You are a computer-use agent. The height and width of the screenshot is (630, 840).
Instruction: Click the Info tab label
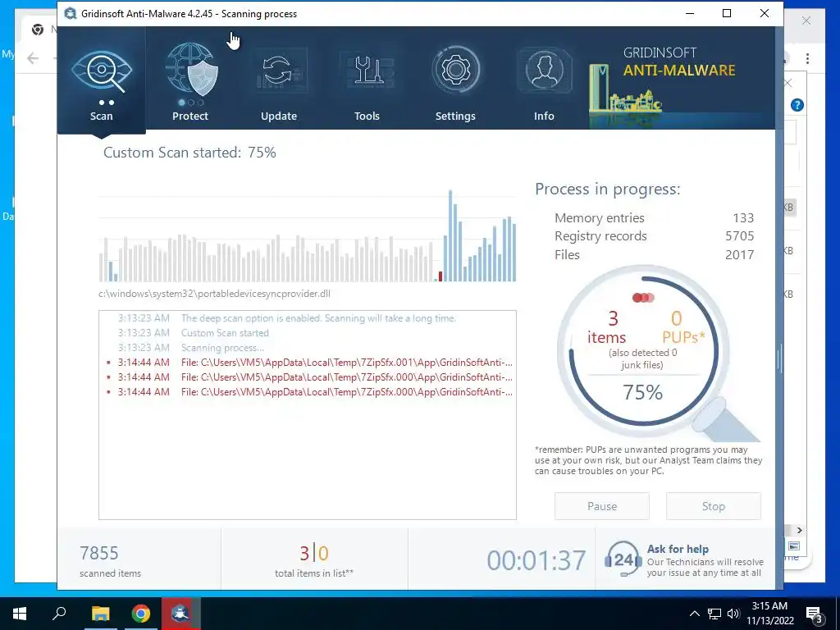544,116
